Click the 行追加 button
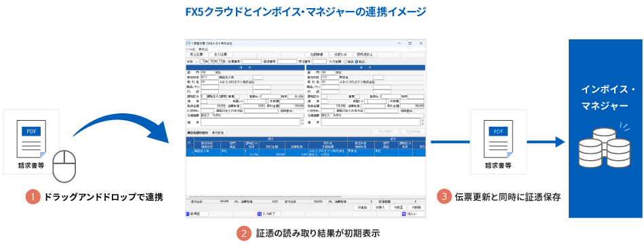 pyautogui.click(x=362, y=208)
